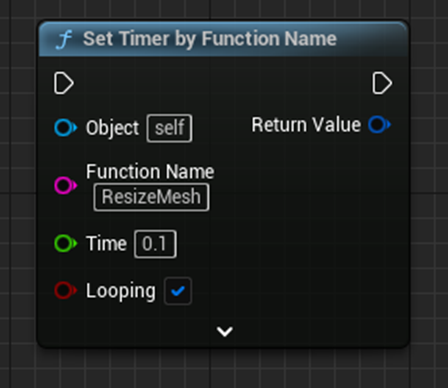This screenshot has width=448, height=388.
Task: Click the self Object value box
Action: [169, 128]
